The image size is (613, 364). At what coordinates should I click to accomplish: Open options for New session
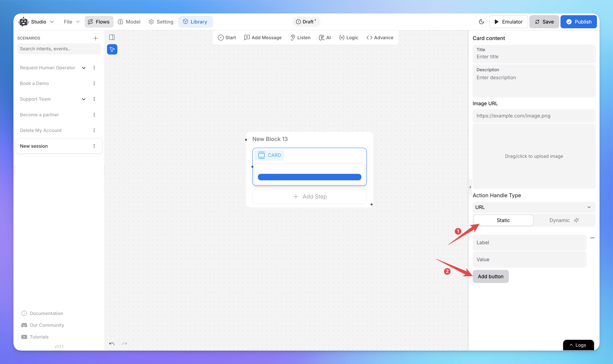click(94, 146)
